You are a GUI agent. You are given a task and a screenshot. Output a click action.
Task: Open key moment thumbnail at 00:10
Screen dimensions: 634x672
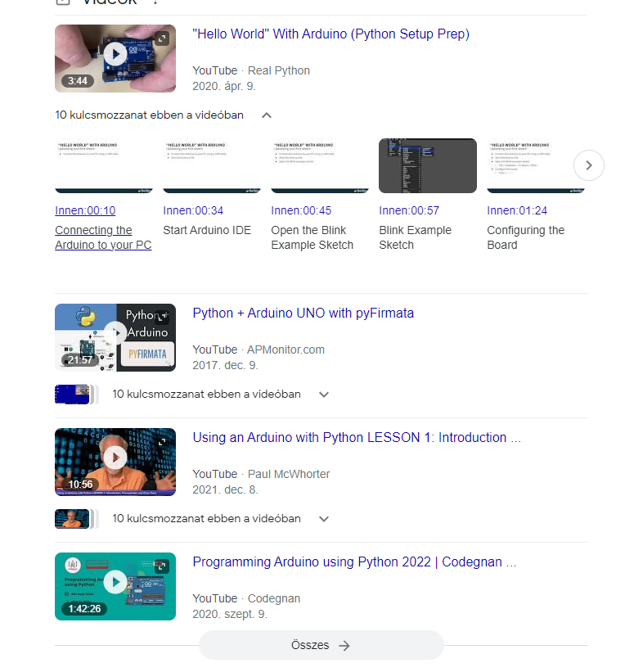click(x=104, y=165)
